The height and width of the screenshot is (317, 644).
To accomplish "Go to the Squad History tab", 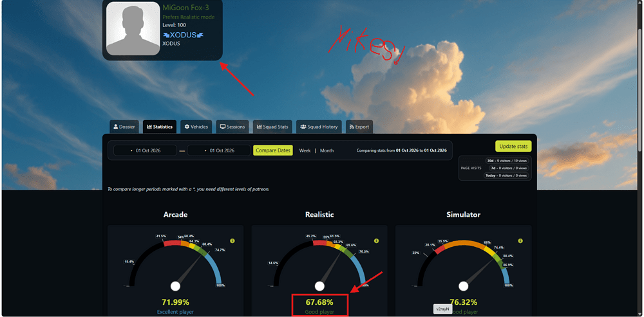I will (x=319, y=127).
